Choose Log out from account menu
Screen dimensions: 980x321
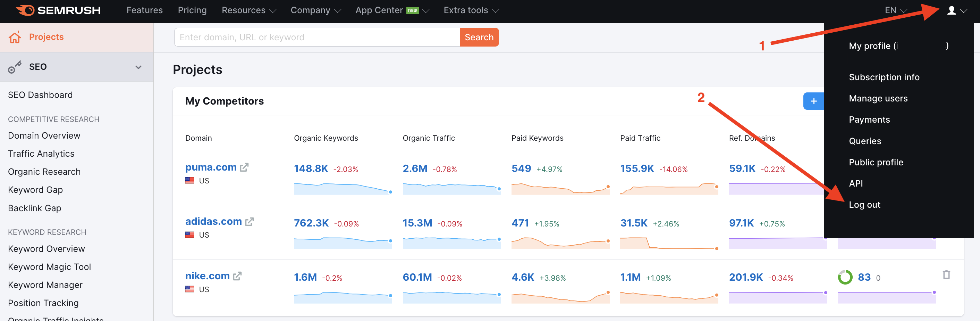click(864, 205)
